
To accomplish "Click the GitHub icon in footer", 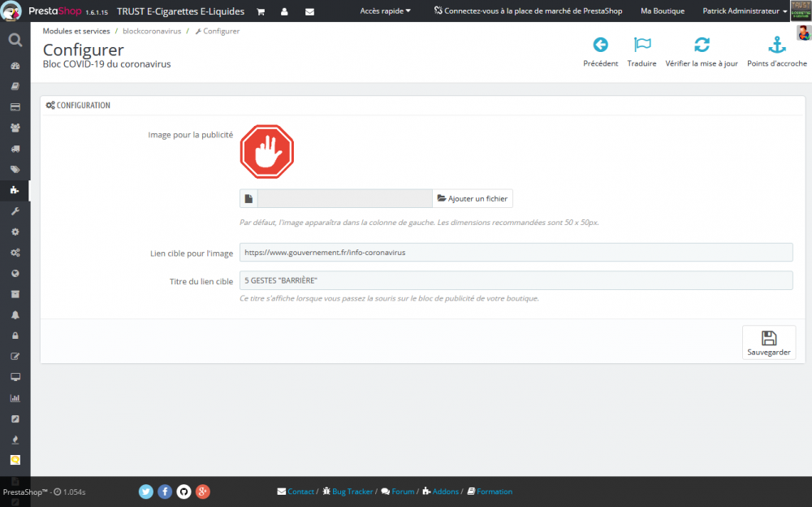I will (x=184, y=492).
